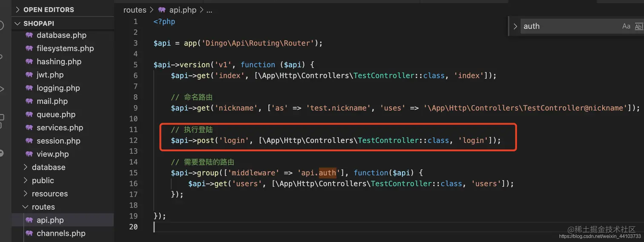Screen dimensions: 644x242
Task: Click the PHP elephant icon beside hashing.php
Action: [29, 61]
